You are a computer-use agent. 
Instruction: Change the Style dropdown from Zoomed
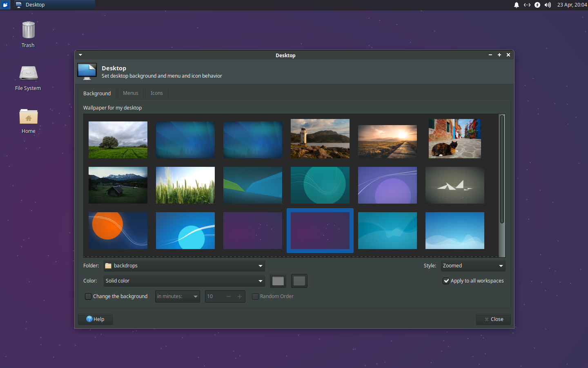pyautogui.click(x=472, y=266)
